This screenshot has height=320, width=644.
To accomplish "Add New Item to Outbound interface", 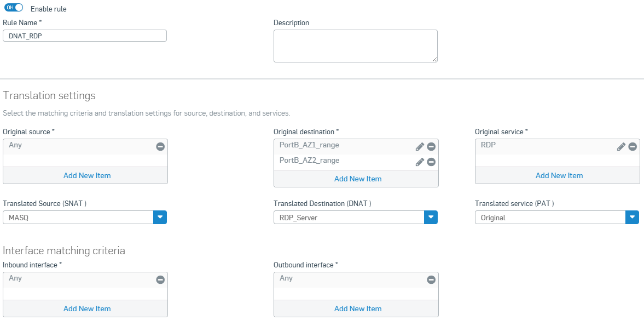I will click(x=358, y=308).
